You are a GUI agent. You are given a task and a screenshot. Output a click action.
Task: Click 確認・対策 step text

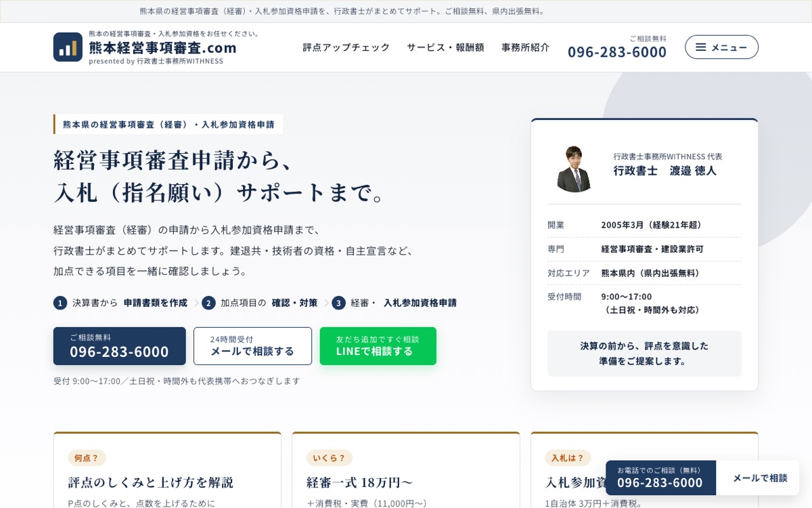pyautogui.click(x=294, y=303)
